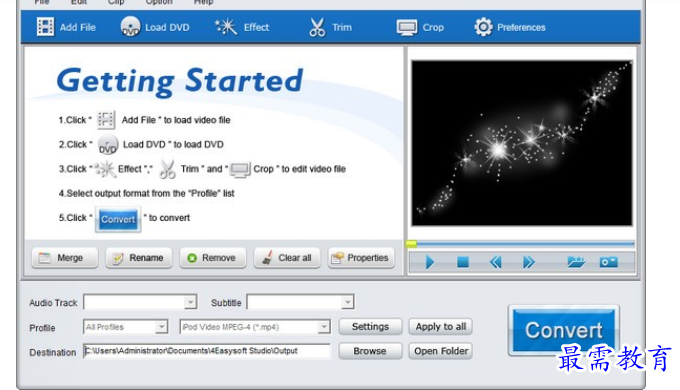Viewport: 680px width, 390px height.
Task: Click the large Convert button
Action: point(563,330)
